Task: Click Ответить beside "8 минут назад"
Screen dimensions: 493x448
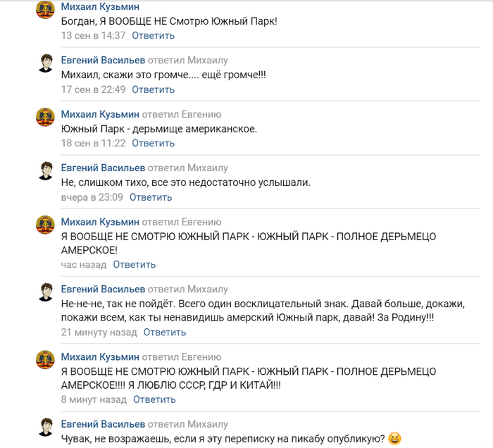Action: pyautogui.click(x=154, y=399)
